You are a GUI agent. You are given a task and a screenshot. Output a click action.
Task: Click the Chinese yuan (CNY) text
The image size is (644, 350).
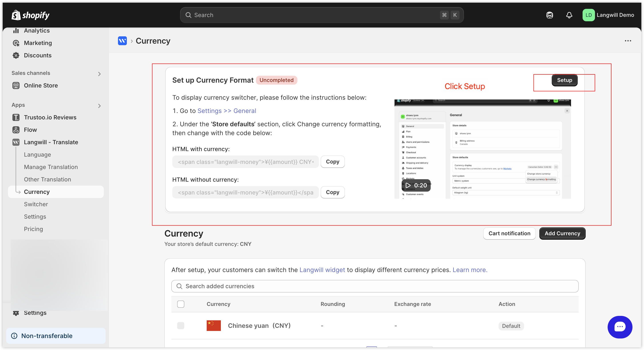(x=259, y=326)
